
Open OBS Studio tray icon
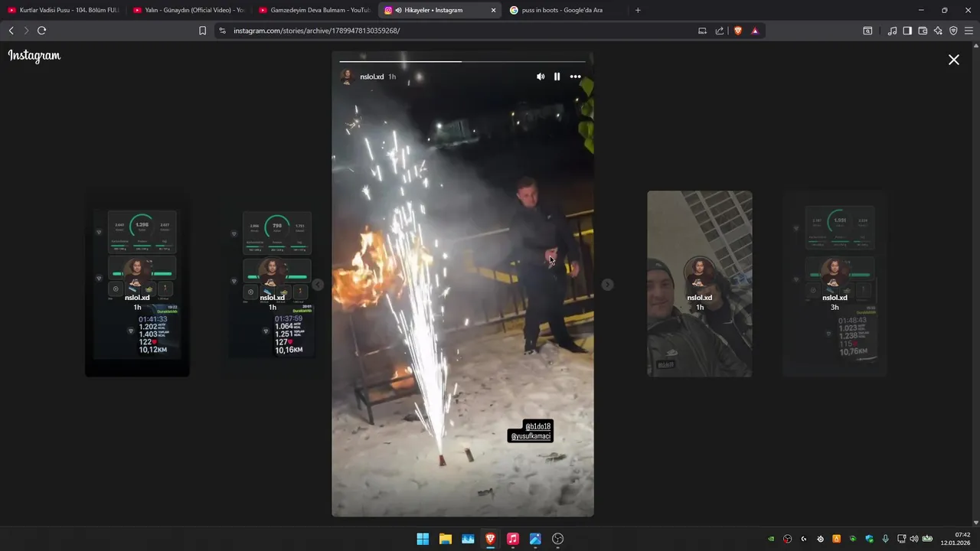coord(787,539)
